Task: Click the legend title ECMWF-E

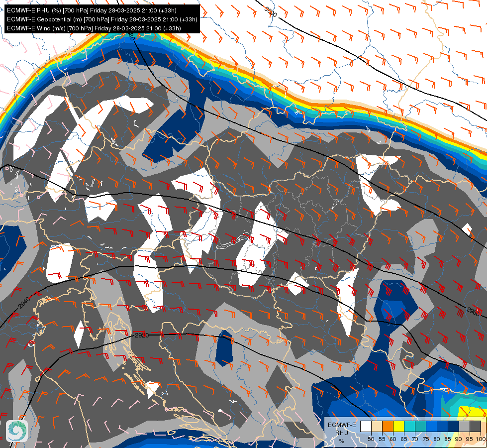Action: click(x=342, y=425)
